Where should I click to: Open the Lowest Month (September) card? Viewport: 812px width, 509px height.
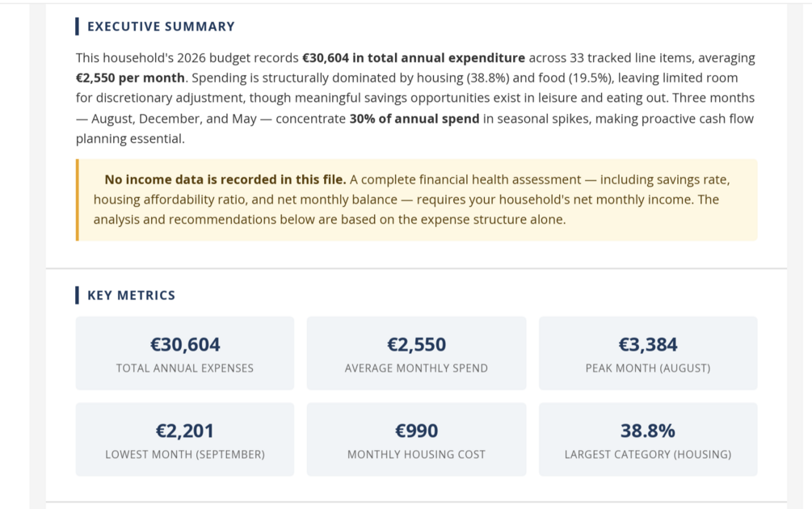pyautogui.click(x=185, y=440)
